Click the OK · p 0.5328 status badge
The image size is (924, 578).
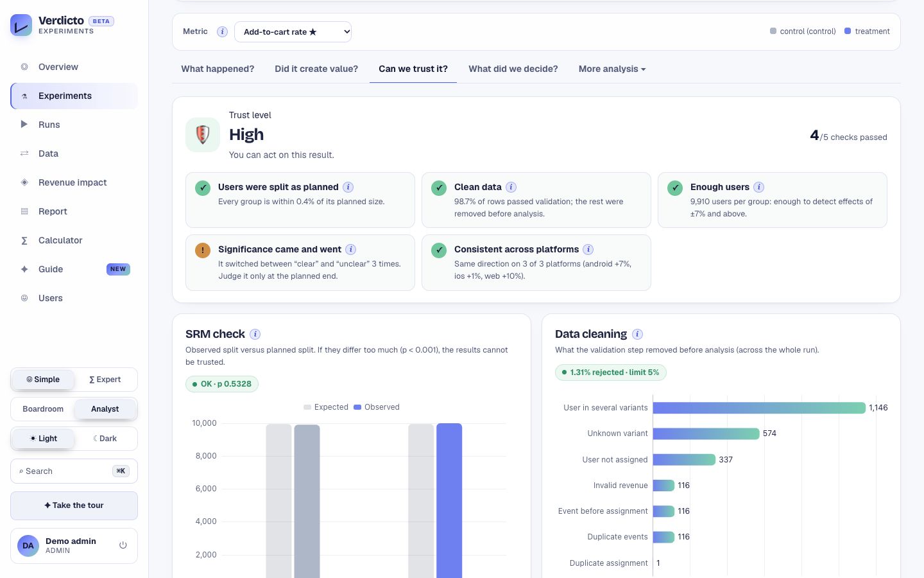pyautogui.click(x=222, y=384)
